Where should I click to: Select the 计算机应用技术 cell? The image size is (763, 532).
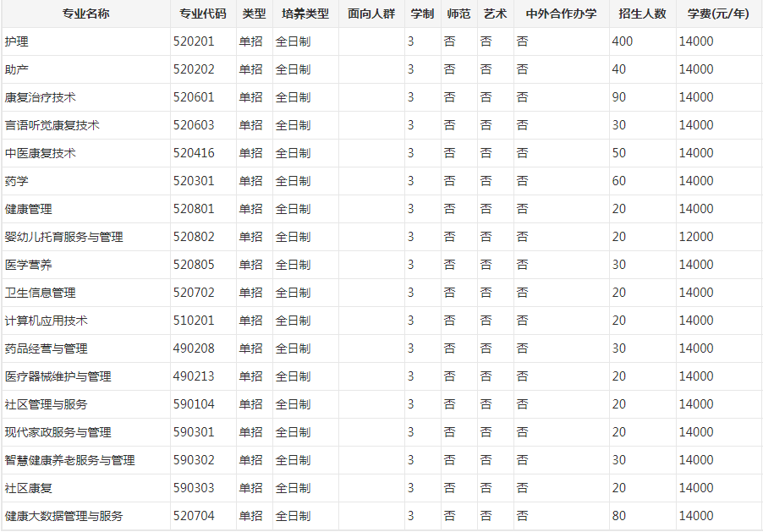[x=85, y=321]
